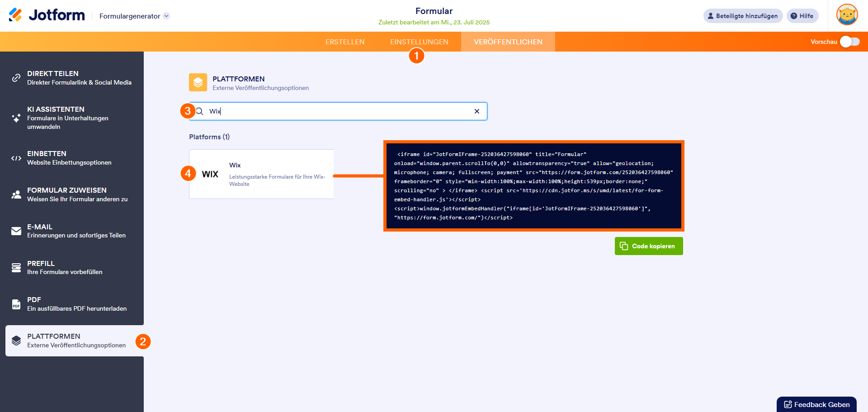
Task: Click the Formular title to rename
Action: coord(434,11)
